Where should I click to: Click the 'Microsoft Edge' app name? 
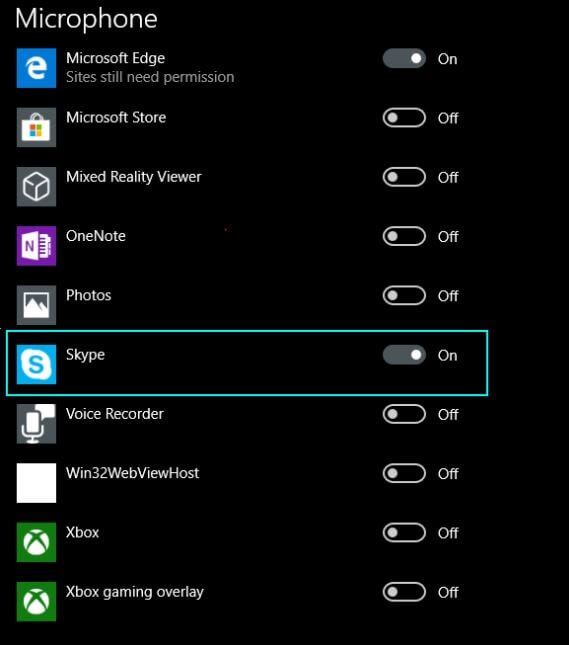click(x=116, y=58)
